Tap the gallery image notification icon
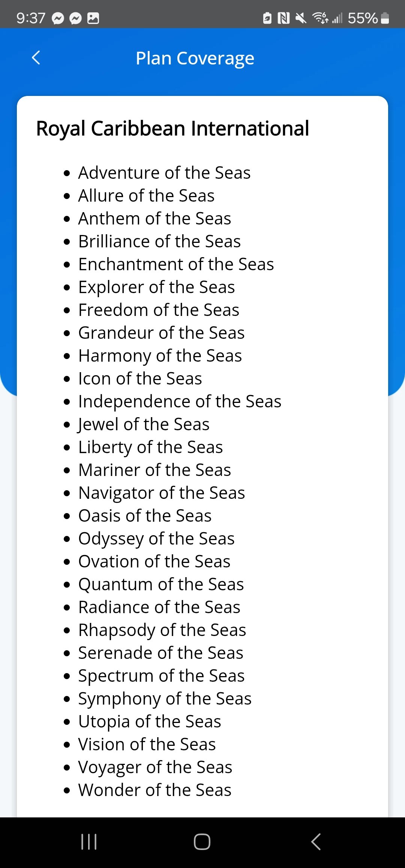This screenshot has width=405, height=868. (93, 18)
